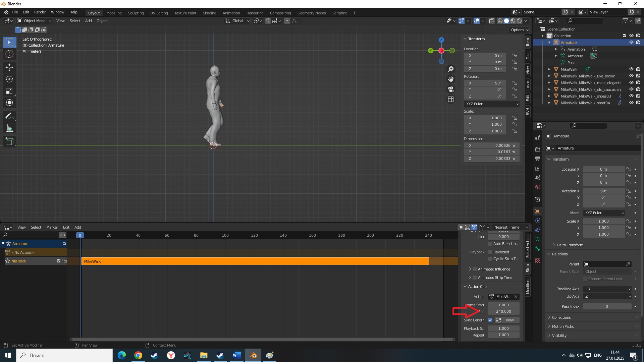
Task: Switch to orthographic grid view icon
Action: point(451,99)
